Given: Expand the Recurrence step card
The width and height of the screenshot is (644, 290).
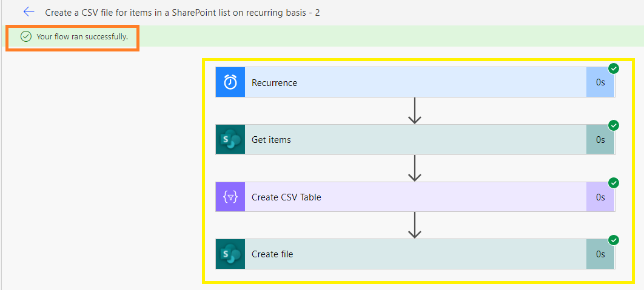Looking at the screenshot, I should [415, 82].
